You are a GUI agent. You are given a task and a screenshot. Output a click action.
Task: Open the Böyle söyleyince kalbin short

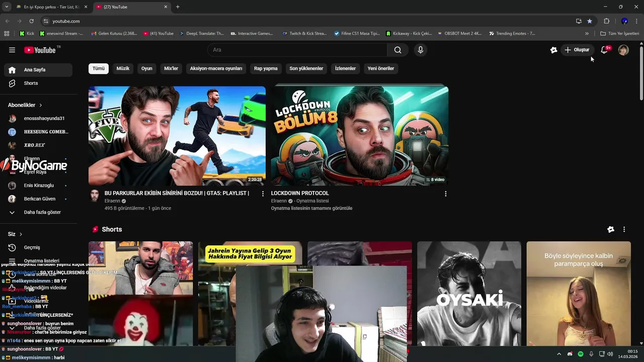point(579,293)
